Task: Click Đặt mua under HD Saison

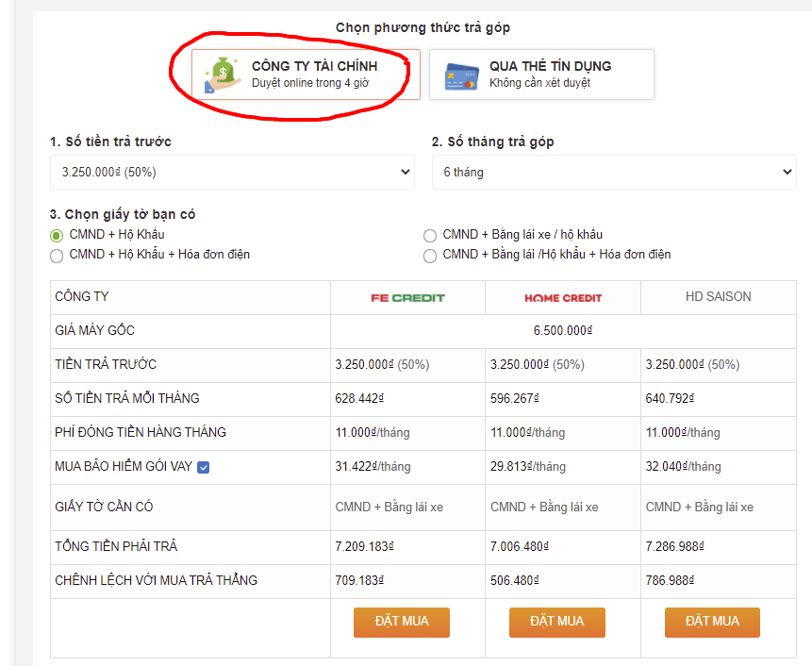Action: click(712, 622)
